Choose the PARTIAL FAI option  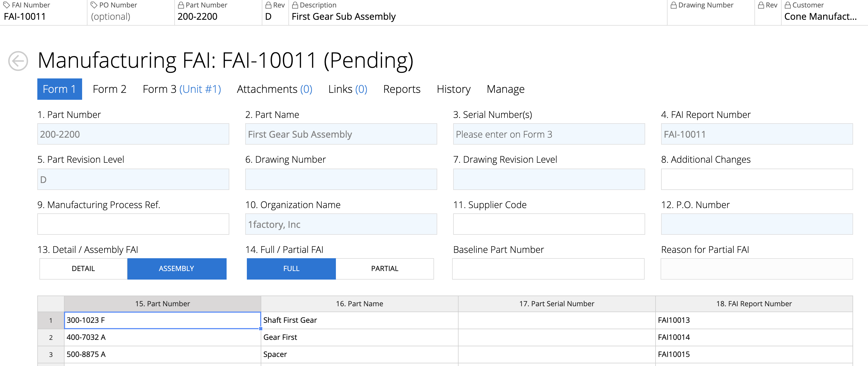coord(384,269)
